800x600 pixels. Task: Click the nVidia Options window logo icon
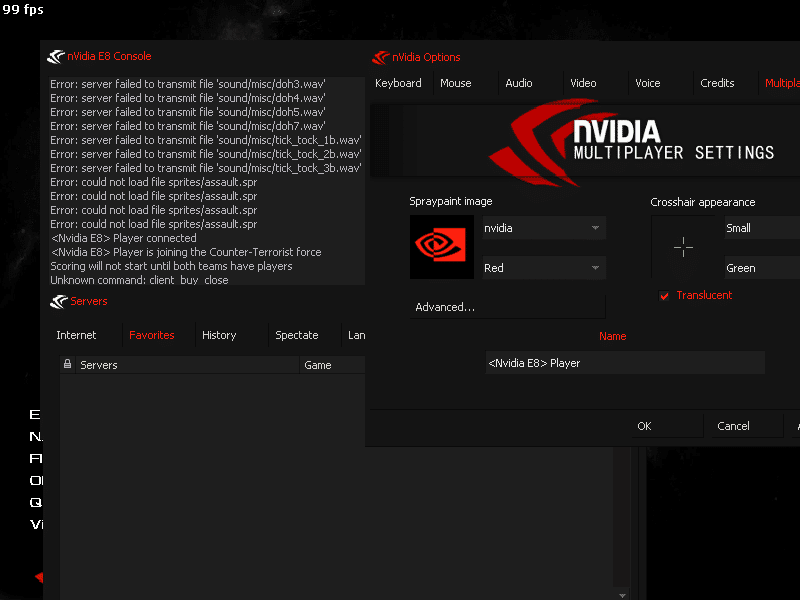(380, 57)
